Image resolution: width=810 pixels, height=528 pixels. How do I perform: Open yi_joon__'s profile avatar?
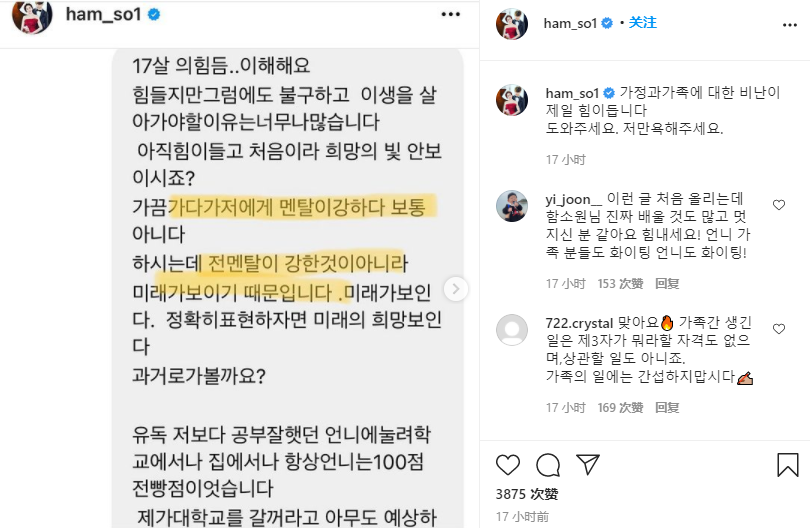[512, 206]
